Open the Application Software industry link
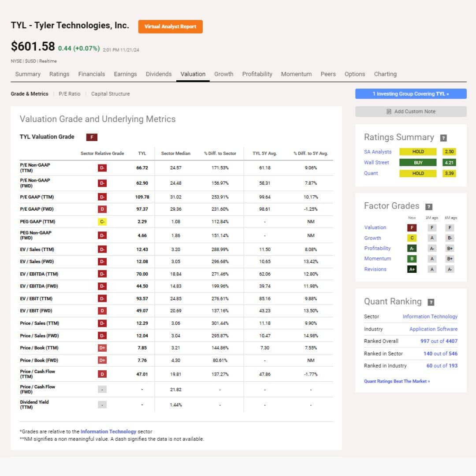The image size is (476, 476). click(433, 329)
